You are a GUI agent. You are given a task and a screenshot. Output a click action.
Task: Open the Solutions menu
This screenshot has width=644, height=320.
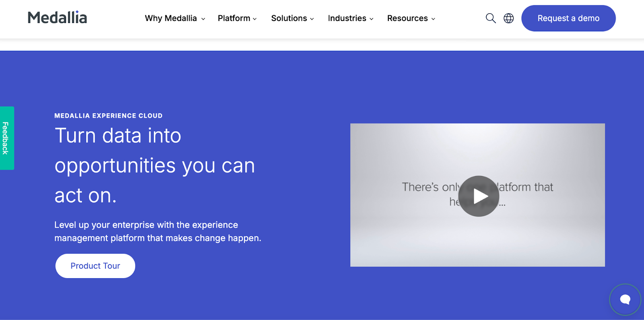point(293,19)
